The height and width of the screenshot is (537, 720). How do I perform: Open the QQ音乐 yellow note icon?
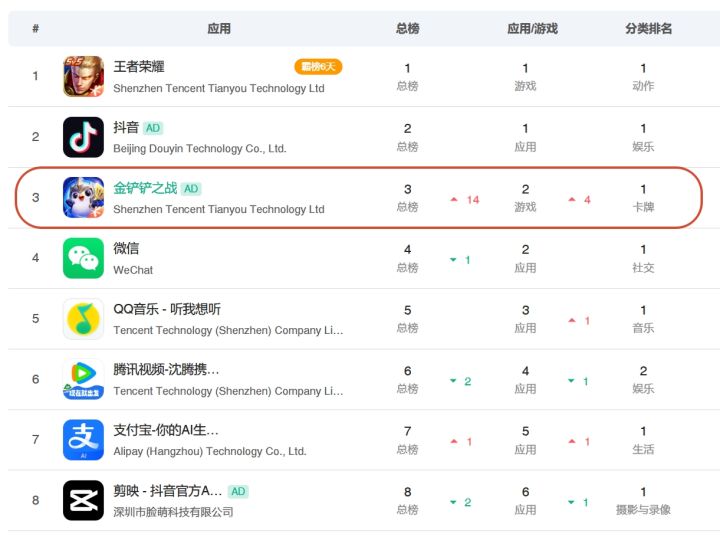(x=83, y=319)
